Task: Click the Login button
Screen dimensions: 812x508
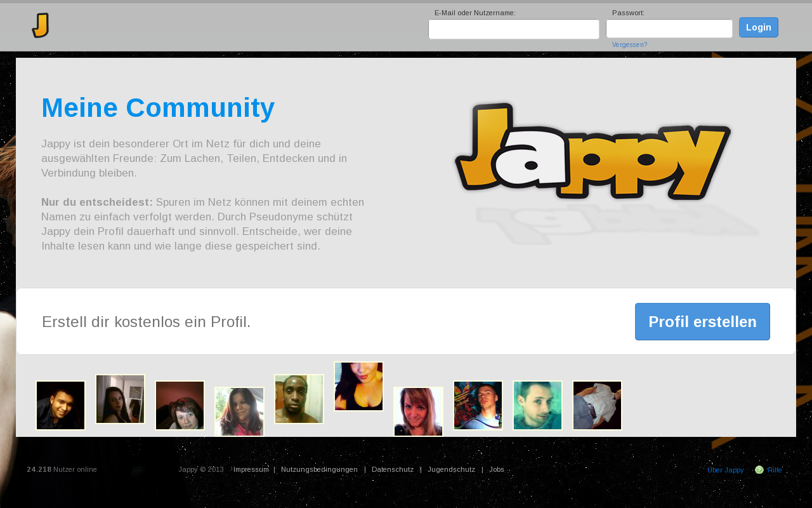Action: pos(759,27)
